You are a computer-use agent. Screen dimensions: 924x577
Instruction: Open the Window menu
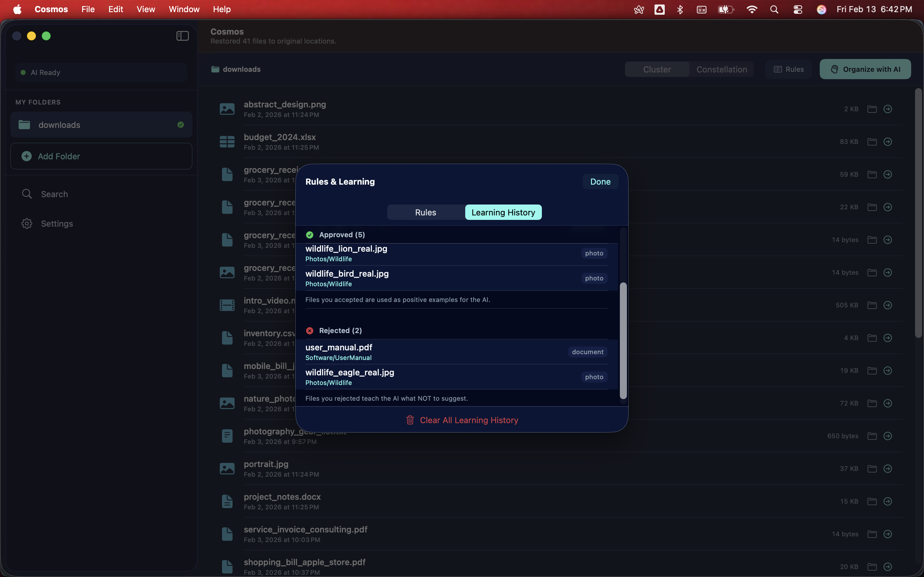184,10
